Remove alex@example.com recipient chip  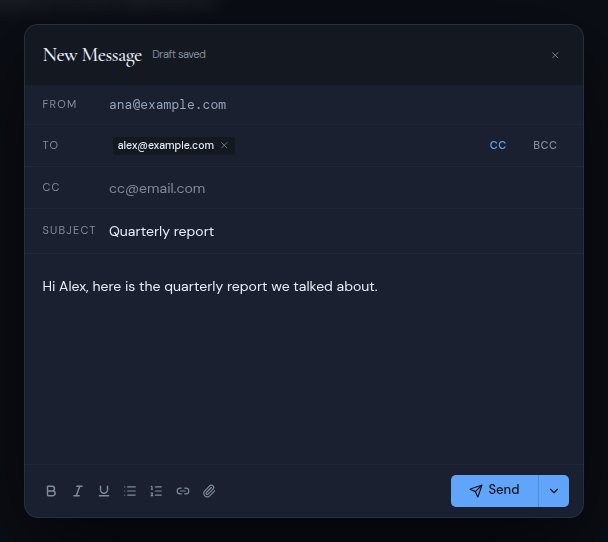tap(224, 145)
